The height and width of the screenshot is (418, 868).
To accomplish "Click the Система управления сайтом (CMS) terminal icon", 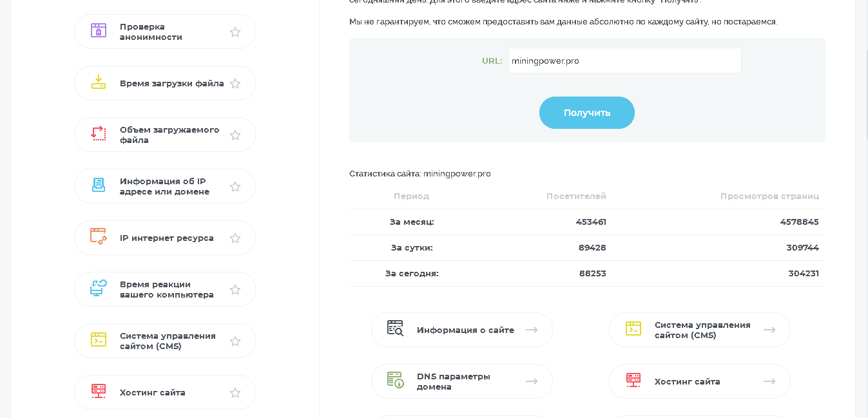I will 98,340.
